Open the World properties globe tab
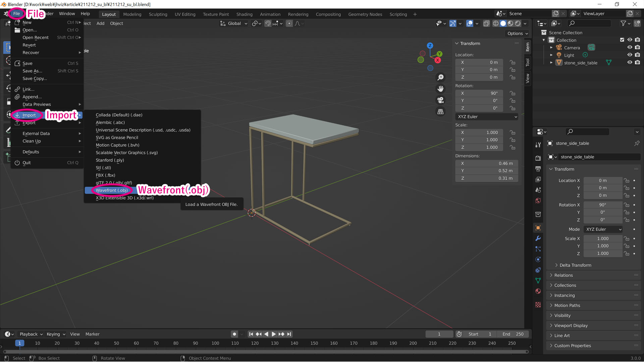The height and width of the screenshot is (362, 644). pos(538,200)
